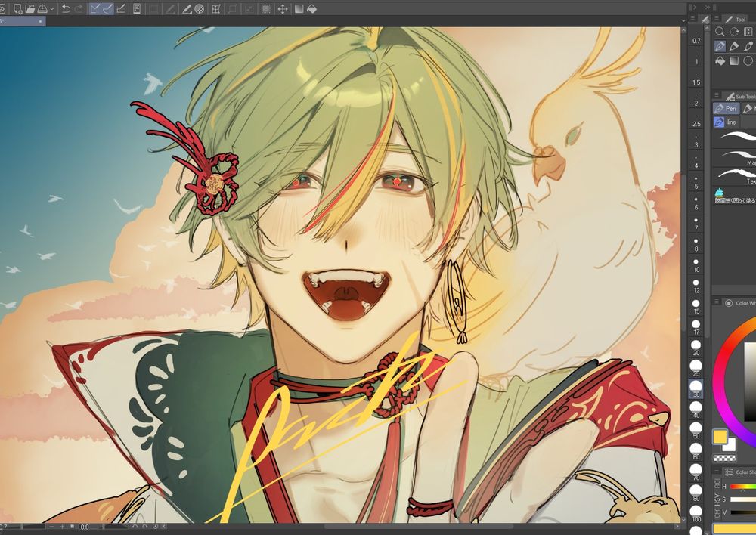Screen dimensions: 756x535
Task: Choose the Pen sub tool group tab
Action: pyautogui.click(x=726, y=109)
